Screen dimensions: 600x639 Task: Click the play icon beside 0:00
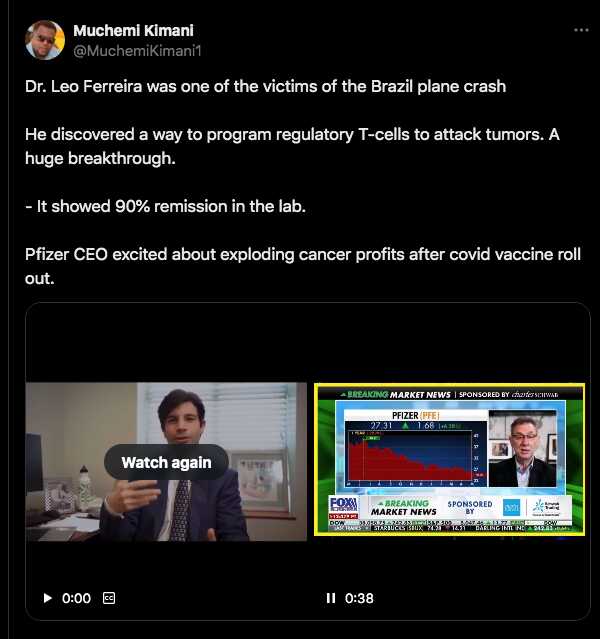(47, 598)
